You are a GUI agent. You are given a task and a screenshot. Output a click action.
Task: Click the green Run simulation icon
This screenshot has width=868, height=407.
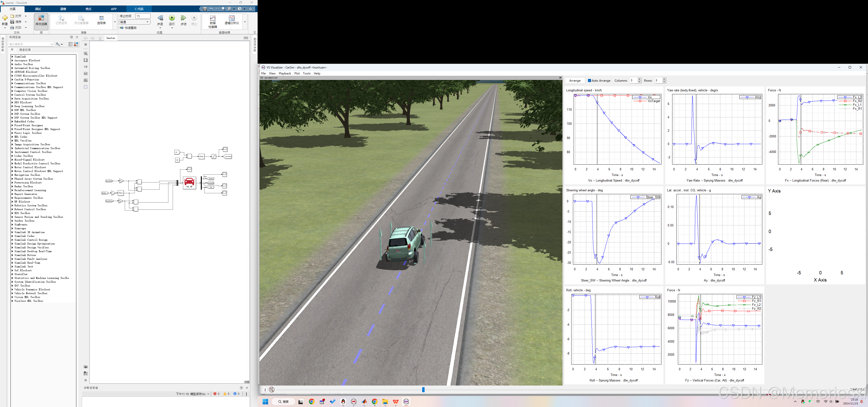172,18
